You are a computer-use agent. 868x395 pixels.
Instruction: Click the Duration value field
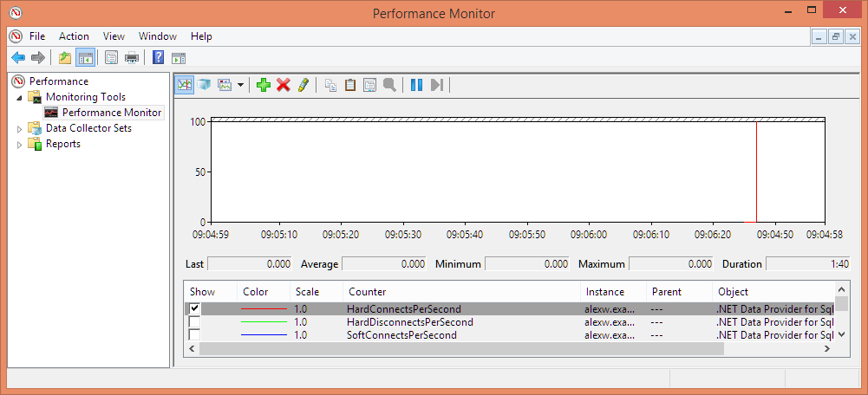click(807, 264)
